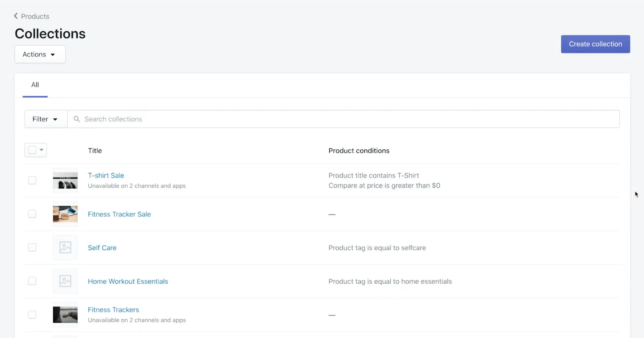Viewport: 644px width, 338px height.
Task: Check the T-shirt Sale row checkbox
Action: coord(32,180)
